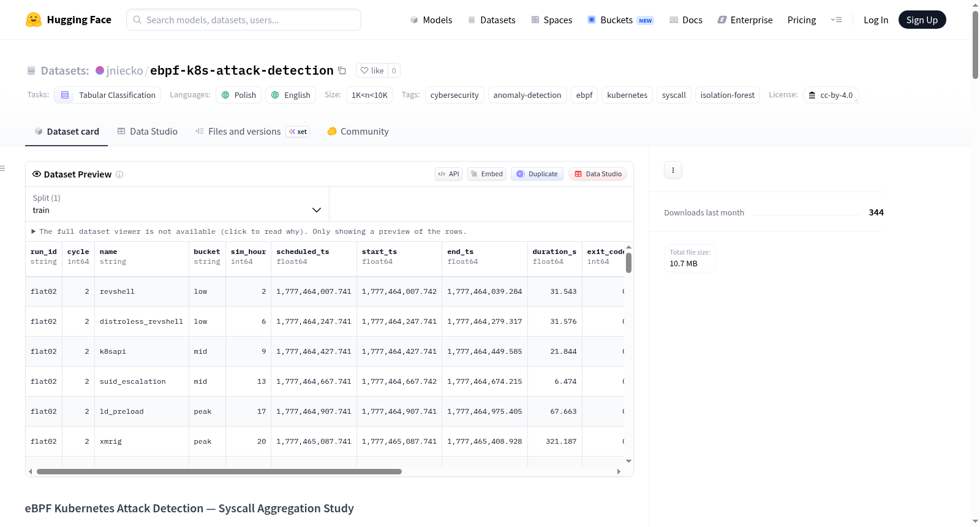
Task: Click the table scroll-down arrow
Action: (x=628, y=461)
